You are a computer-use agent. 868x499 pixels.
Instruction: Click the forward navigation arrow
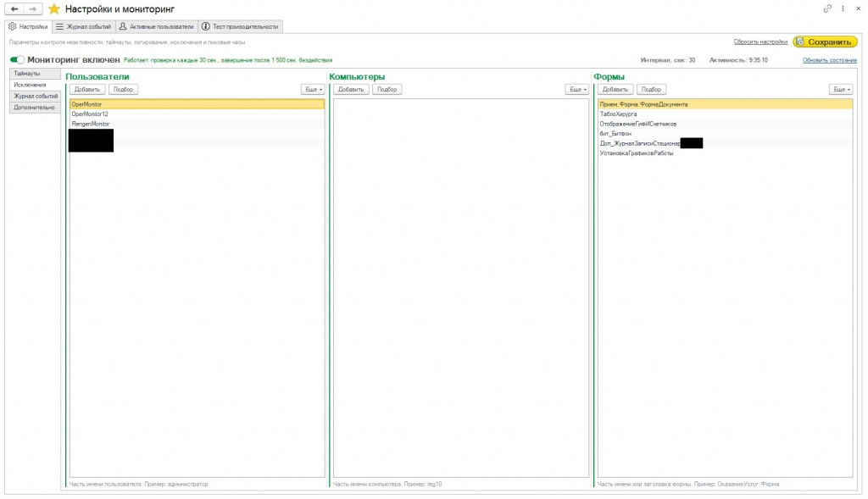tap(33, 8)
